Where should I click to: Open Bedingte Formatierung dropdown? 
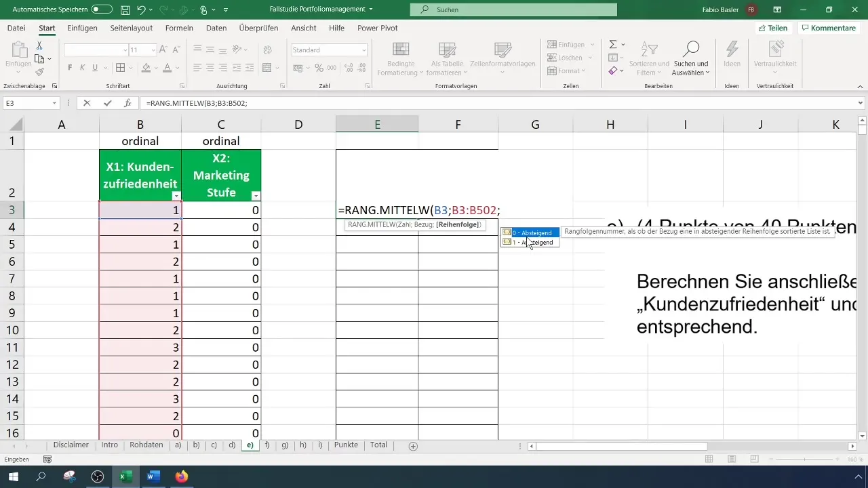[400, 59]
